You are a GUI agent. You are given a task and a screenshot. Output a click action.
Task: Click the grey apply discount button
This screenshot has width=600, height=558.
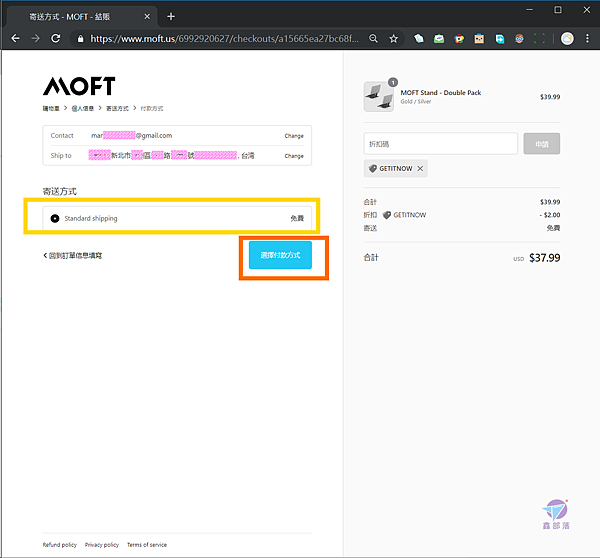pos(541,144)
